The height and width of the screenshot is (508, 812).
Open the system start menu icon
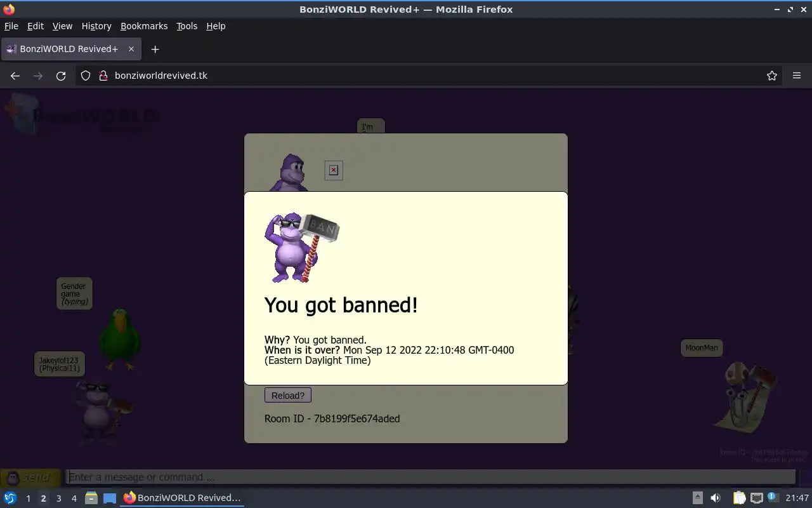pyautogui.click(x=10, y=498)
